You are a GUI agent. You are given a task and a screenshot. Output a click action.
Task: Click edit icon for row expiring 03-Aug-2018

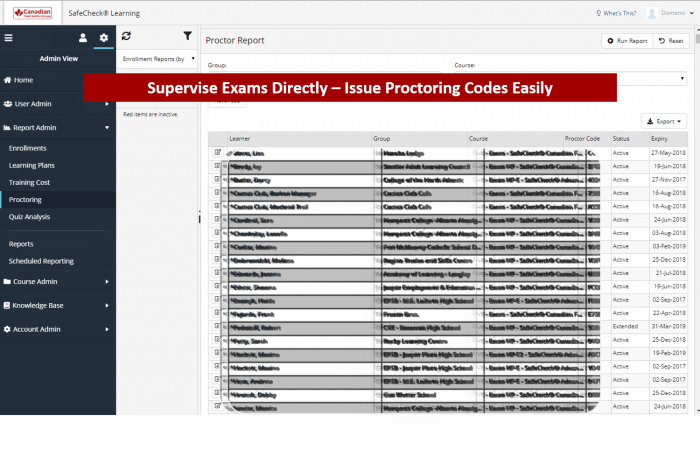(217, 232)
